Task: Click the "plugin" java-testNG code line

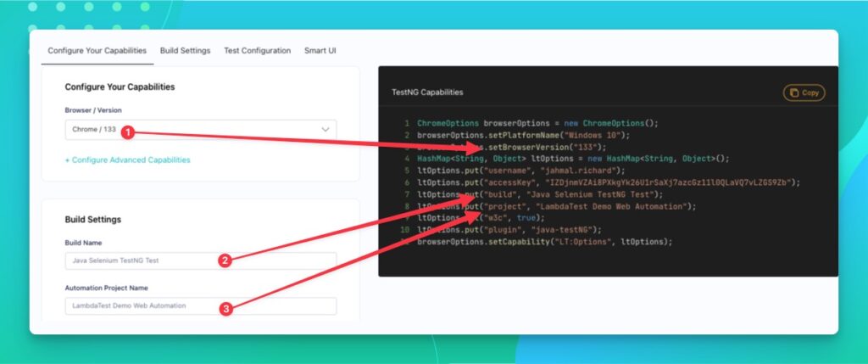Action: point(509,230)
